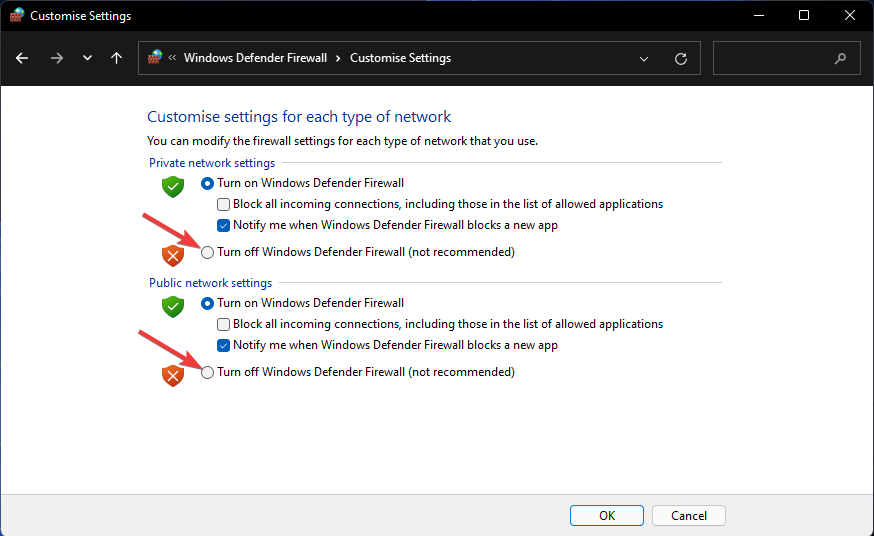This screenshot has height=536, width=874.
Task: Maximize the Customise Settings window
Action: point(804,15)
